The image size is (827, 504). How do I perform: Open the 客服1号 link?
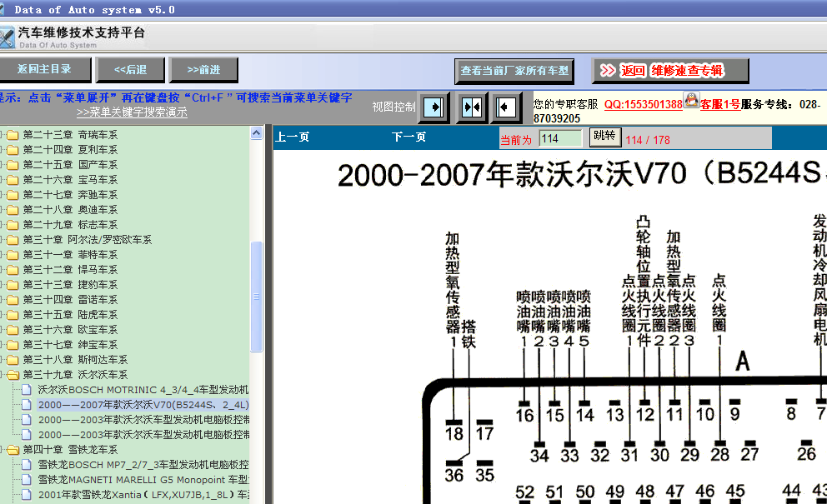click(x=720, y=104)
